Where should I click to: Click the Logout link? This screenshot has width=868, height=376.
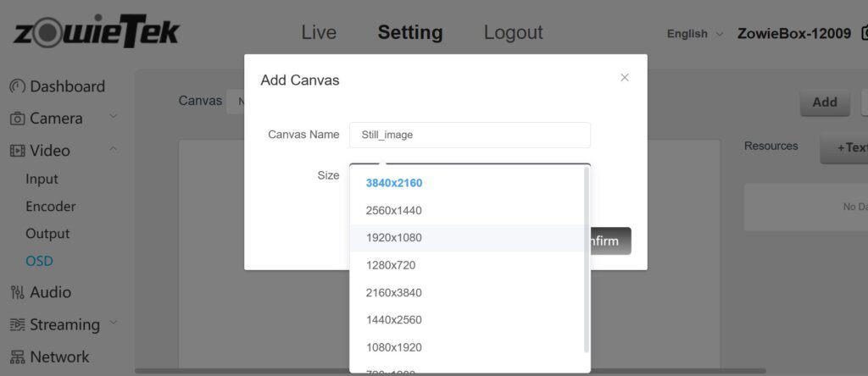[x=513, y=32]
